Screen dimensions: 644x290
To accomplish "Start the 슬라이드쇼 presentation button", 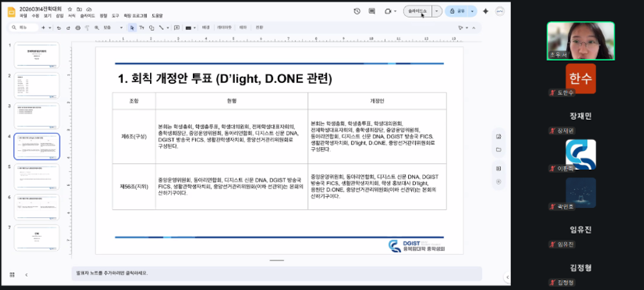I will coord(418,11).
